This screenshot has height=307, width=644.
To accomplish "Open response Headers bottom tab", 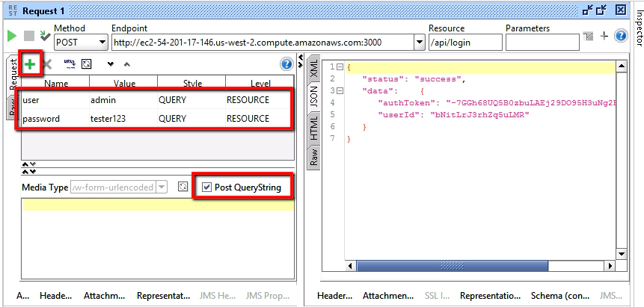I will point(335,296).
